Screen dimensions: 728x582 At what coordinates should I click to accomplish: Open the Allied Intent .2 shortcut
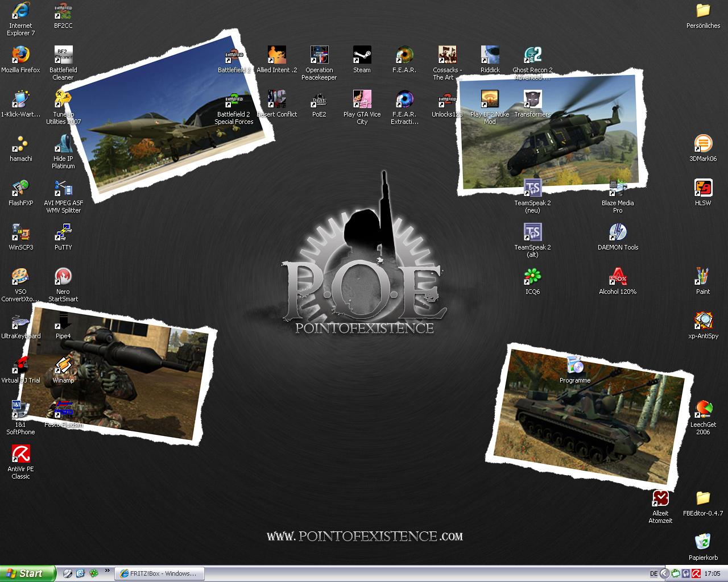276,55
